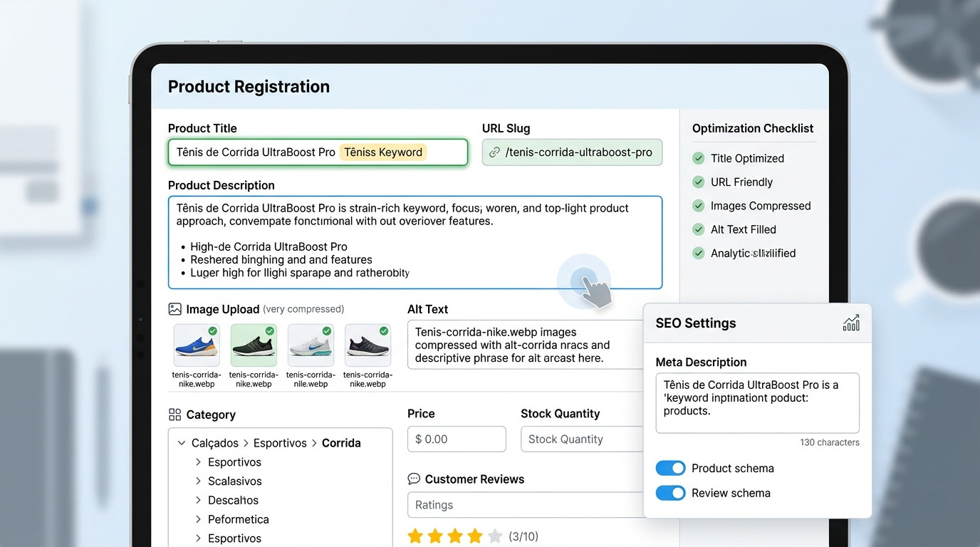Collapse the Calçados category chevron
This screenshot has width=980, height=547.
[x=182, y=443]
